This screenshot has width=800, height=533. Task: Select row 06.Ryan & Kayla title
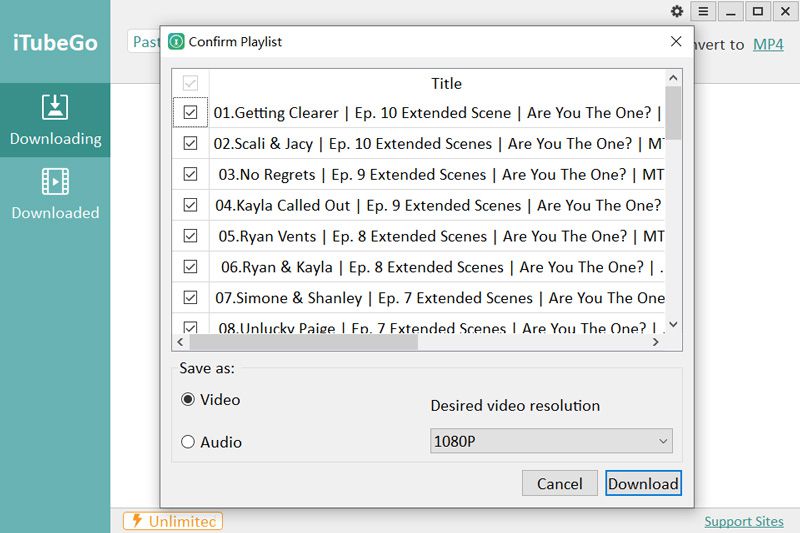437,267
